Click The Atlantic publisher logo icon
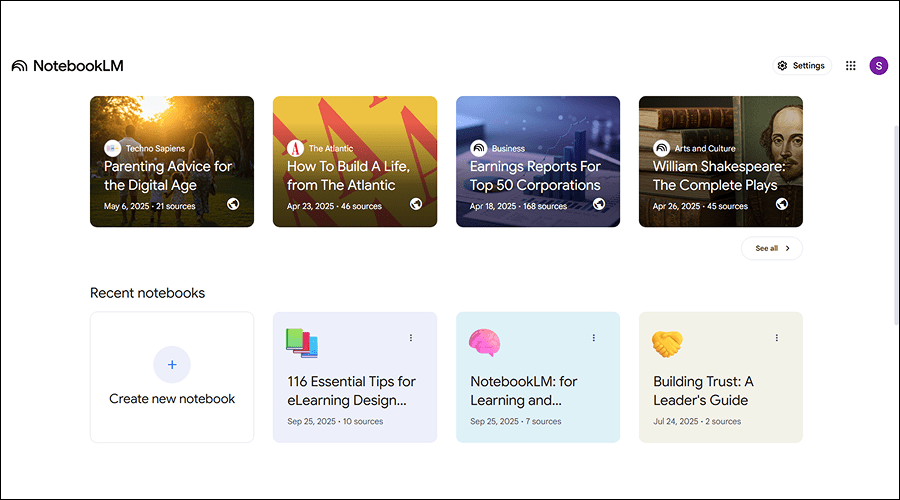This screenshot has height=500, width=900. coord(295,148)
